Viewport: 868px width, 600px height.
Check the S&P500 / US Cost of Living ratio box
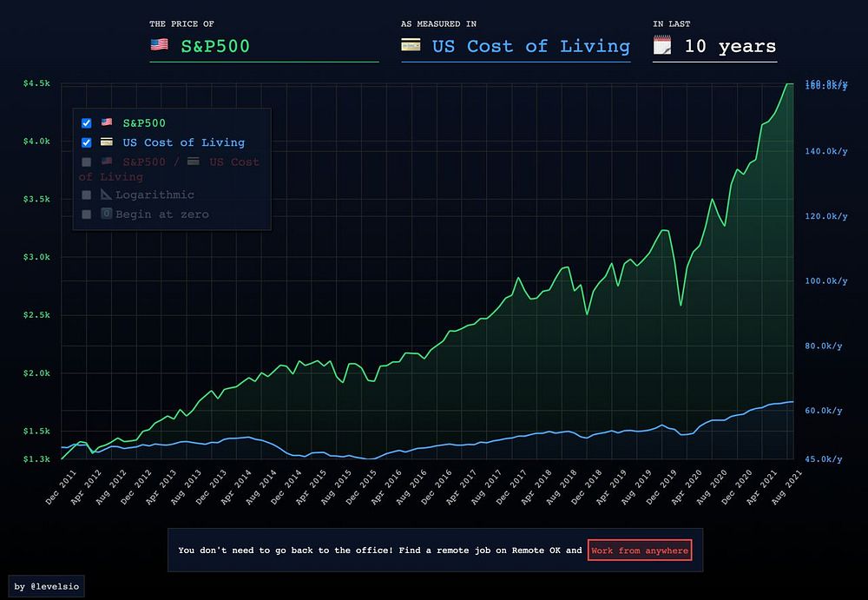pos(86,162)
